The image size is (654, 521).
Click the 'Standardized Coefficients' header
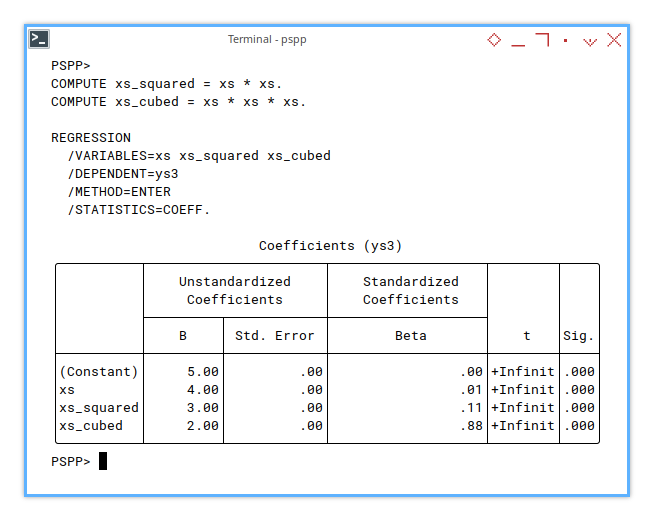point(411,291)
